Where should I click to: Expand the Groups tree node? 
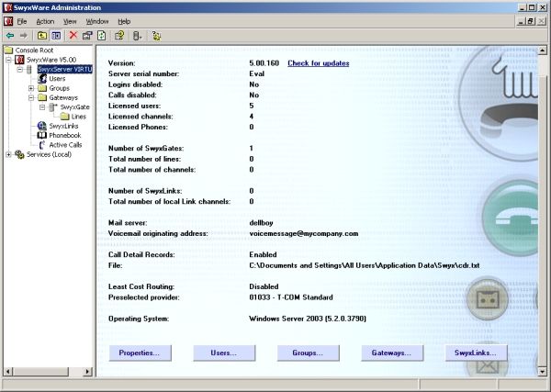click(x=31, y=88)
